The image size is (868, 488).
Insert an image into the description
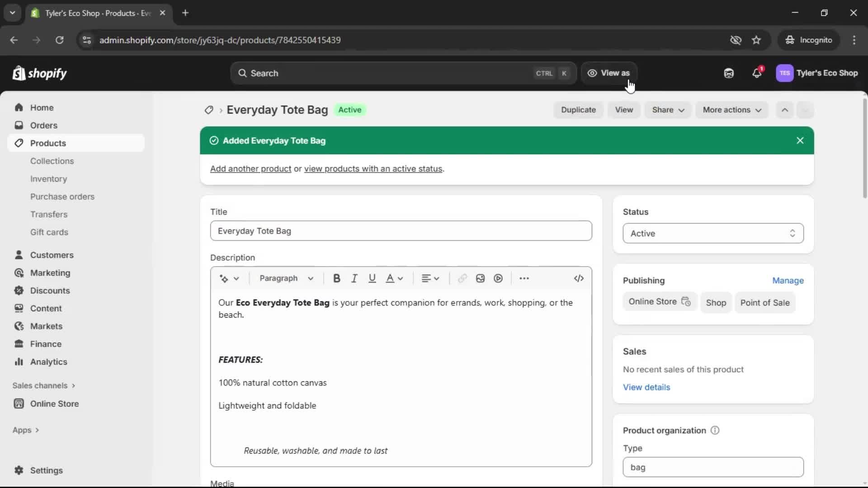tap(480, 278)
